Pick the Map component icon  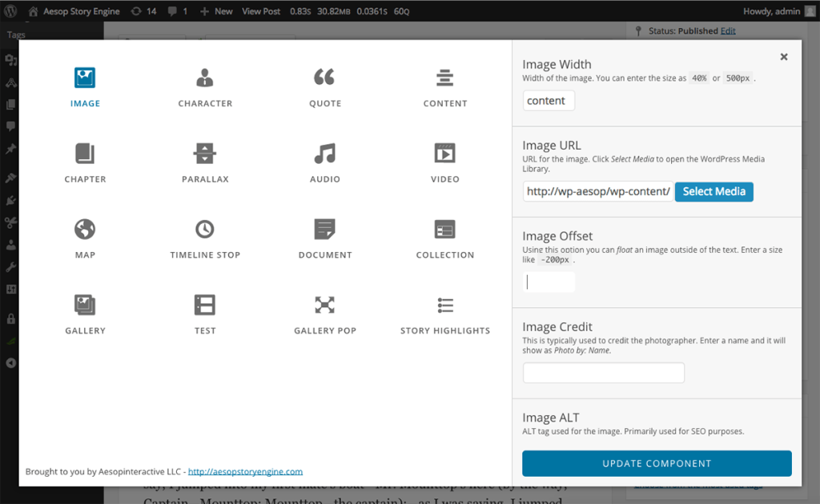pos(85,230)
